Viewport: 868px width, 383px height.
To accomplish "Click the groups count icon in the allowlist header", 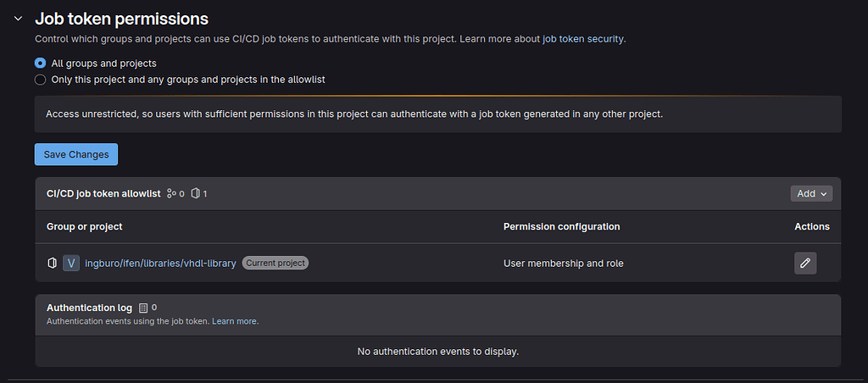I will (171, 193).
